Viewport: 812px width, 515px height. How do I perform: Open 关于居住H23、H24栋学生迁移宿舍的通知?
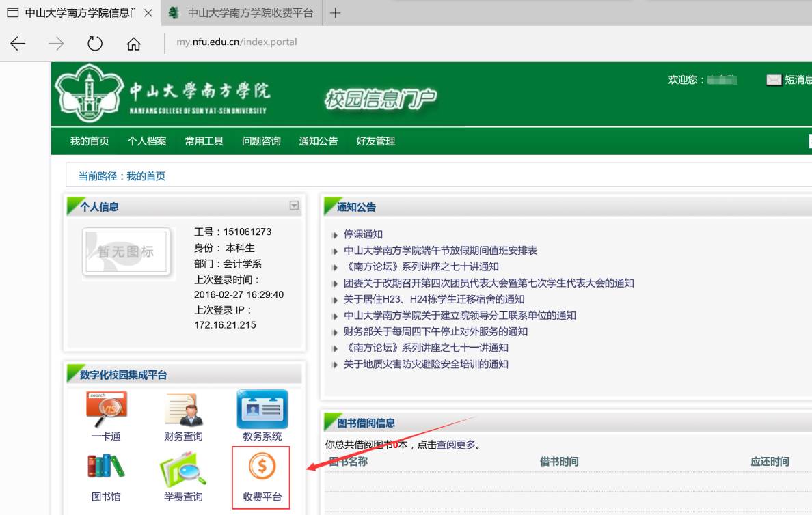pos(434,299)
